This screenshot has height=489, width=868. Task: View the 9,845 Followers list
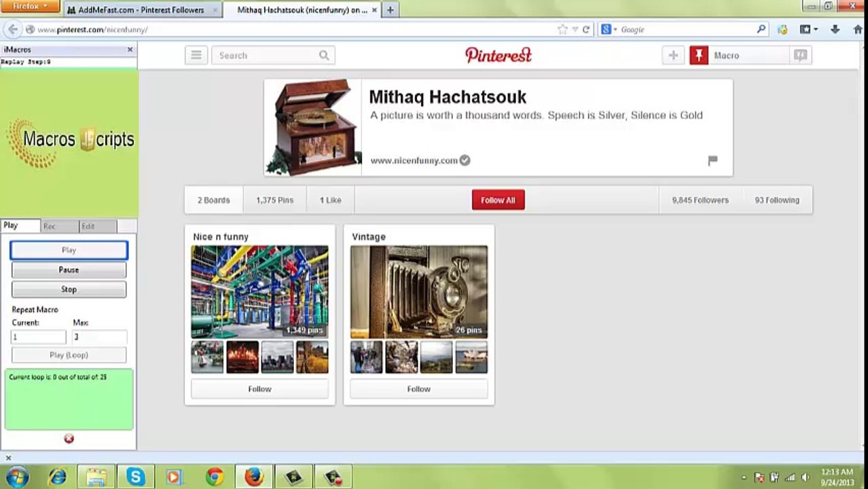700,200
